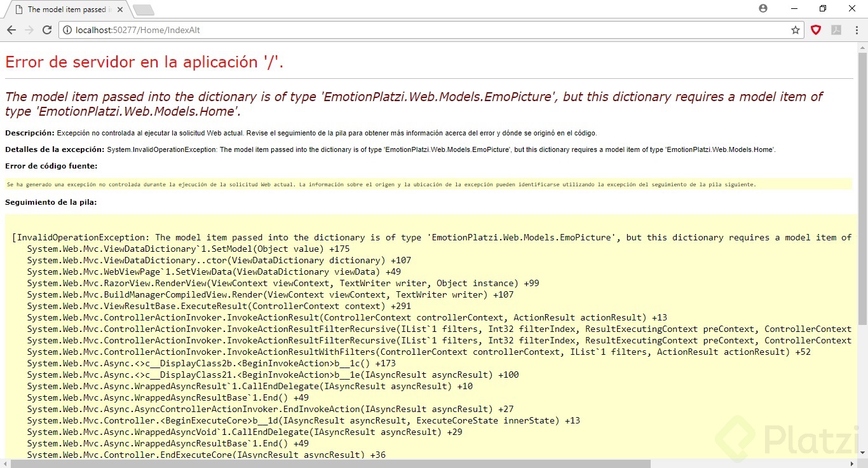This screenshot has height=468, width=868.
Task: Bookmark this page with the star icon
Action: (x=795, y=29)
